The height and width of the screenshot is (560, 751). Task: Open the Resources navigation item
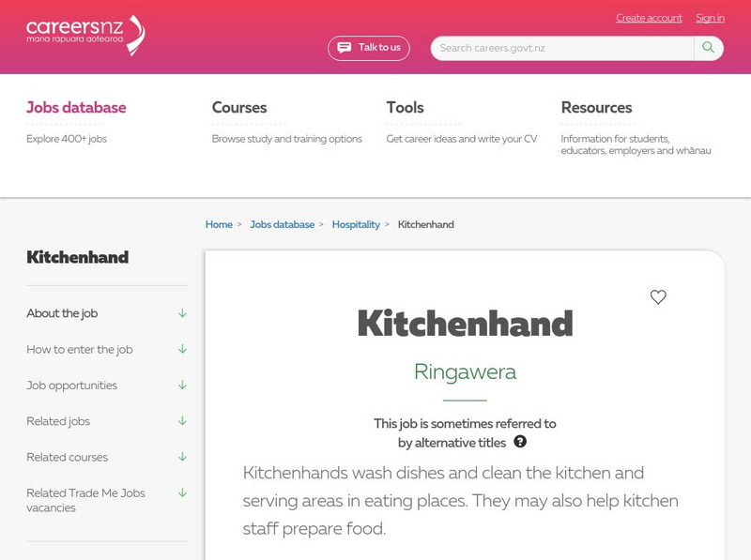tap(595, 107)
